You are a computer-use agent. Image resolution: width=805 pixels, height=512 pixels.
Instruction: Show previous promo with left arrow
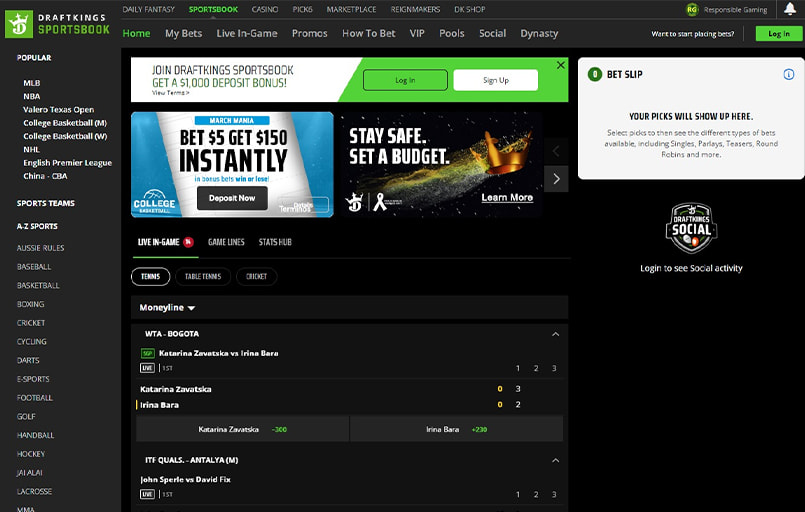[x=556, y=151]
